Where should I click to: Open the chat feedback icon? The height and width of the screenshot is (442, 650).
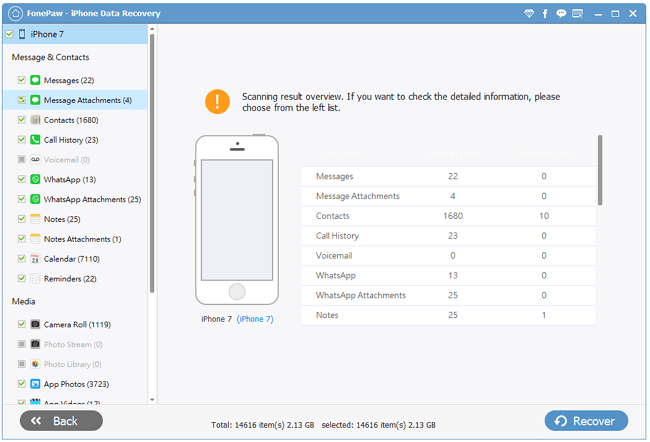point(561,13)
